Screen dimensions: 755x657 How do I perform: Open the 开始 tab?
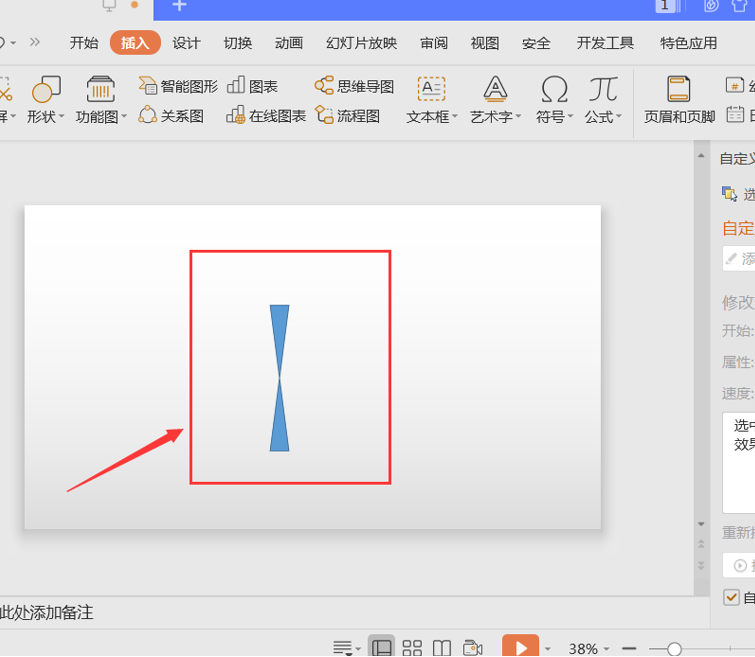tap(84, 43)
